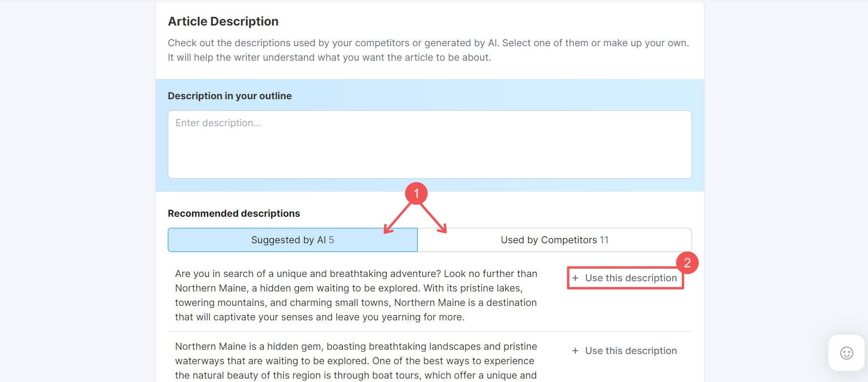This screenshot has height=382, width=868.
Task: Click the Recommended descriptions label
Action: pos(234,213)
